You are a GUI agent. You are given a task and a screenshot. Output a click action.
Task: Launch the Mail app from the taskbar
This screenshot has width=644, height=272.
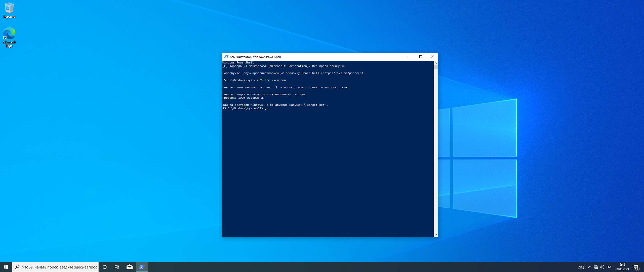pos(130,267)
